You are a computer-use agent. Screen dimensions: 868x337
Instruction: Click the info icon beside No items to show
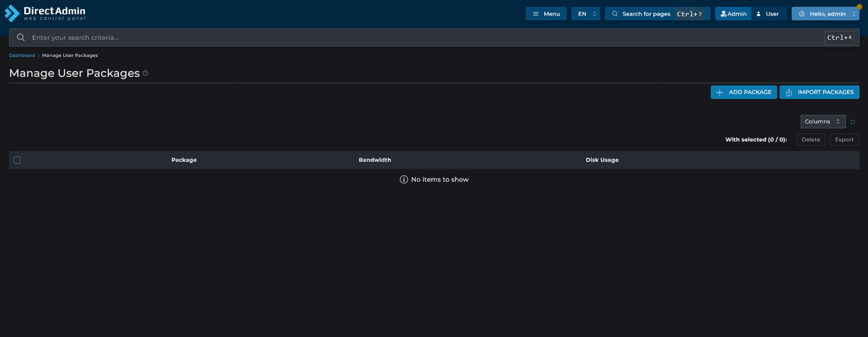point(404,180)
